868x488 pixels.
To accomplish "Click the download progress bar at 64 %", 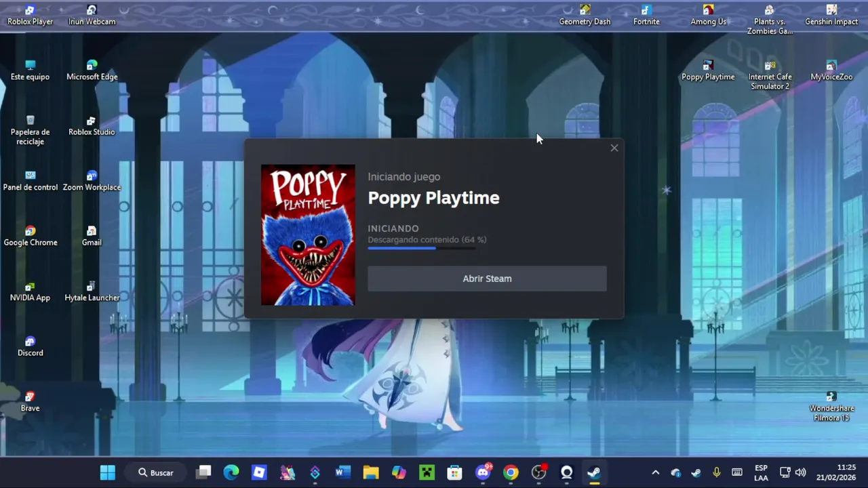I will [x=422, y=248].
